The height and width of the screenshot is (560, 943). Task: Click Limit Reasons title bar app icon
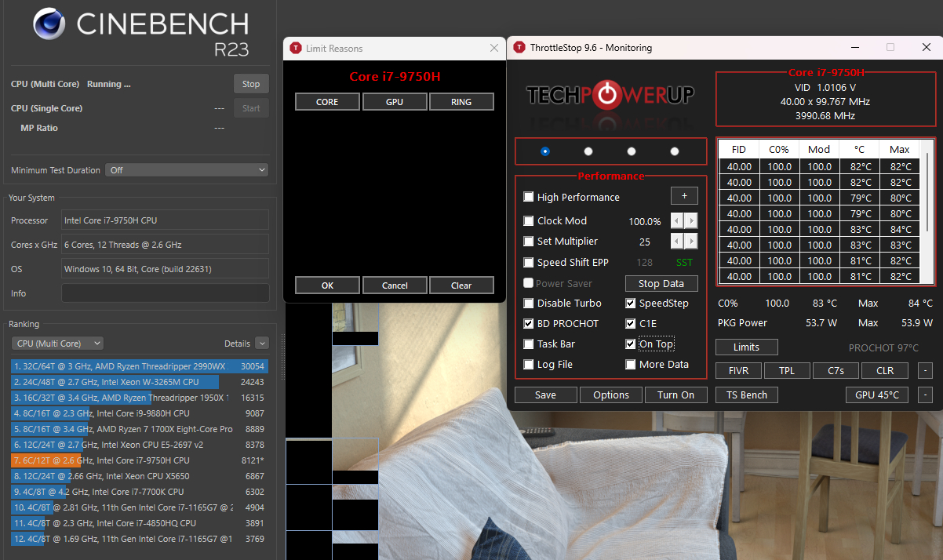tap(296, 48)
